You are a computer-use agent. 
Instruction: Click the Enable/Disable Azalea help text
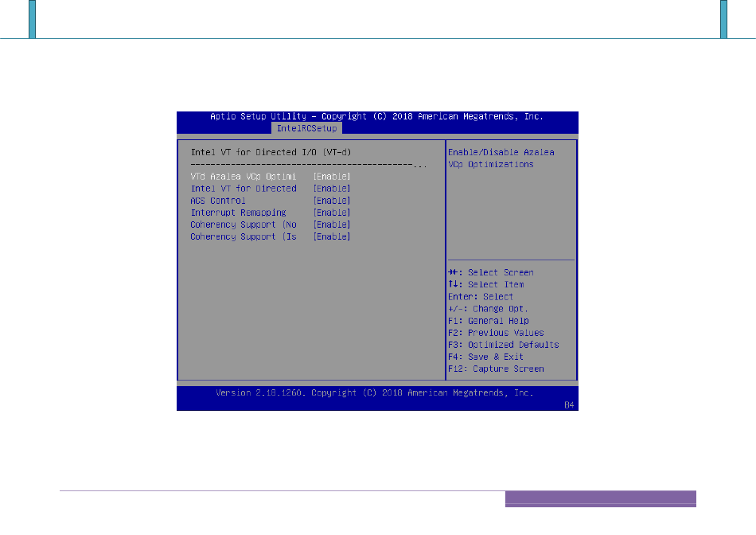(501, 158)
